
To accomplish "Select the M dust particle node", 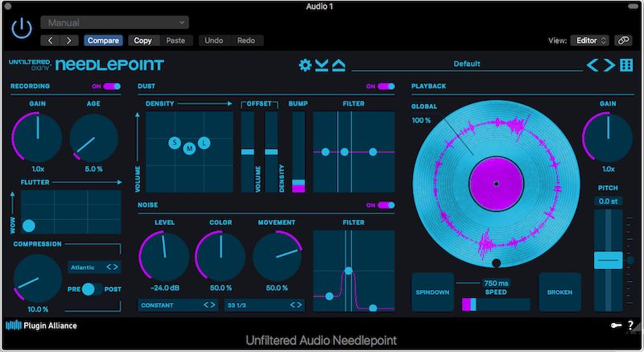I will [189, 148].
